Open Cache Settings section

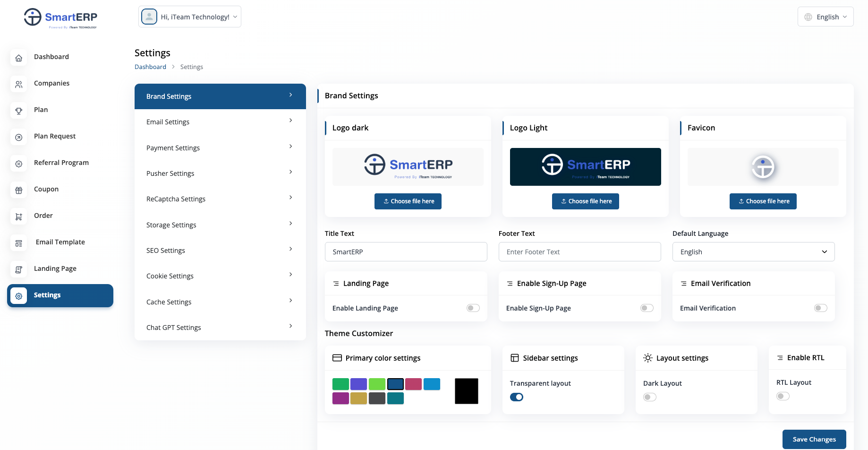pos(220,302)
